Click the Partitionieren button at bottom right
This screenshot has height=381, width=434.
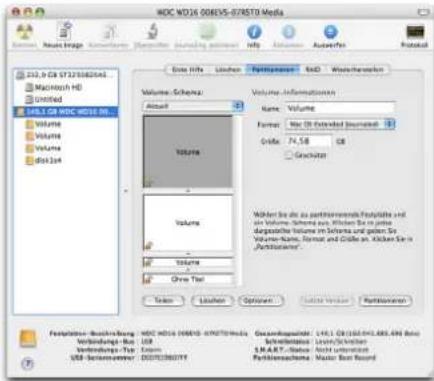pos(385,301)
